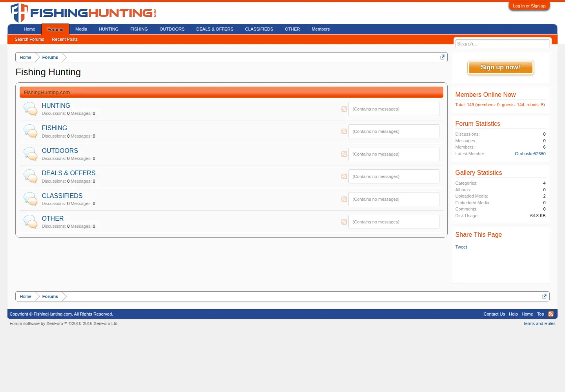Click Help in footer
The image size is (565, 392).
tap(513, 314)
